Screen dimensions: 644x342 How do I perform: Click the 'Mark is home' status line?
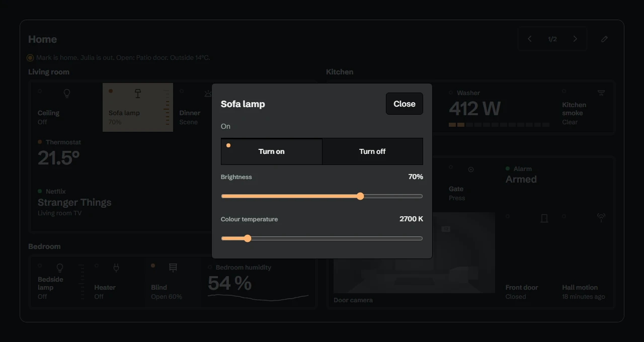coord(123,58)
